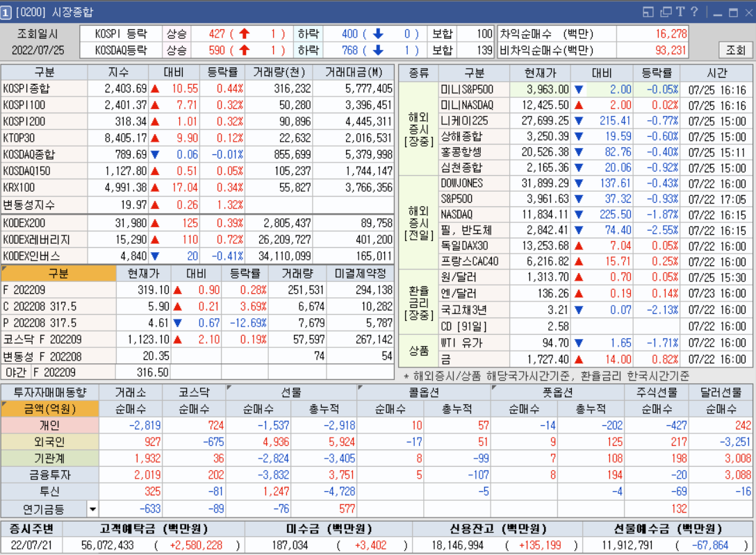Click the 금융투자 investor row label
This screenshot has height=555, width=756.
[49, 475]
